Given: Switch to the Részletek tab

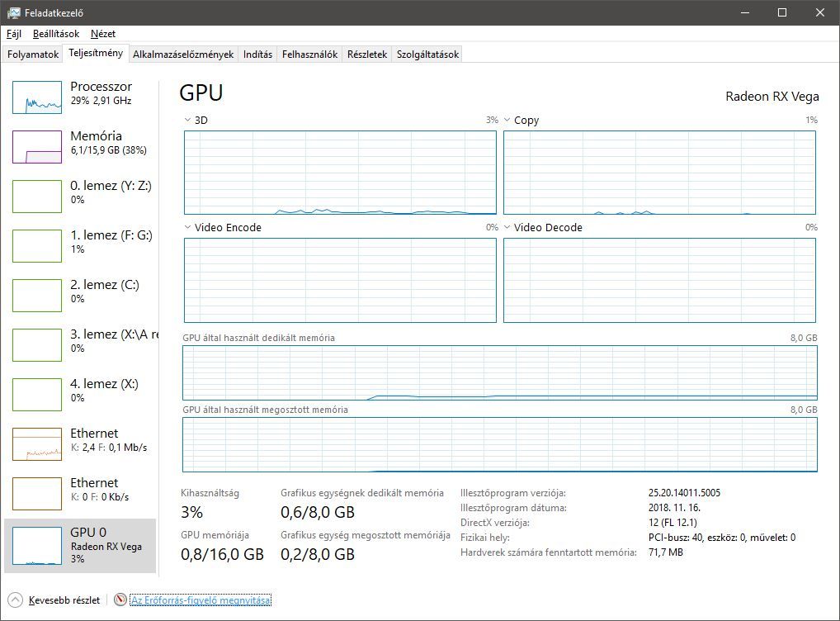Looking at the screenshot, I should coord(367,55).
